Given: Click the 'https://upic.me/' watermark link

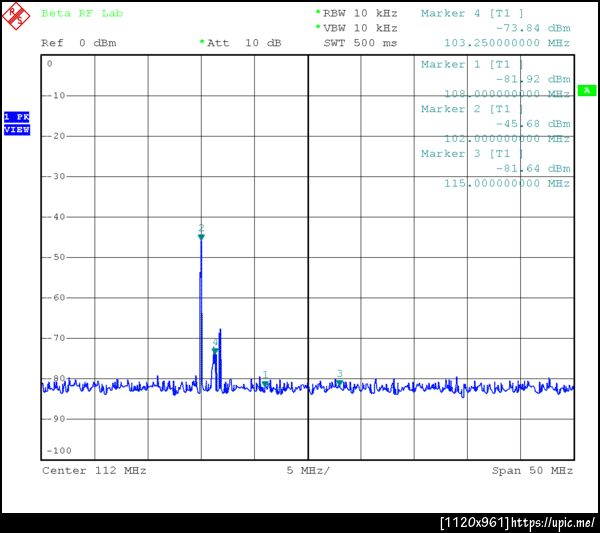Looking at the screenshot, I should point(553,523).
